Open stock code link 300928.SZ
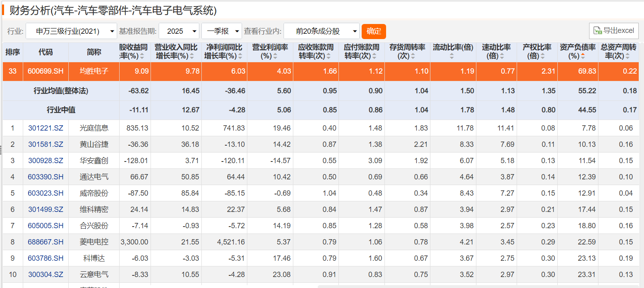644x288 pixels. click(x=46, y=161)
